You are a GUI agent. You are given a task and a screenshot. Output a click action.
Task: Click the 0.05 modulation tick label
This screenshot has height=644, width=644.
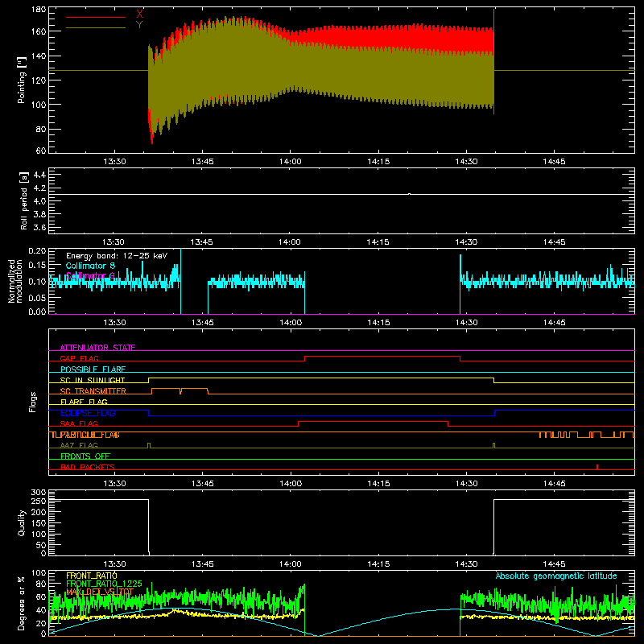coord(37,297)
